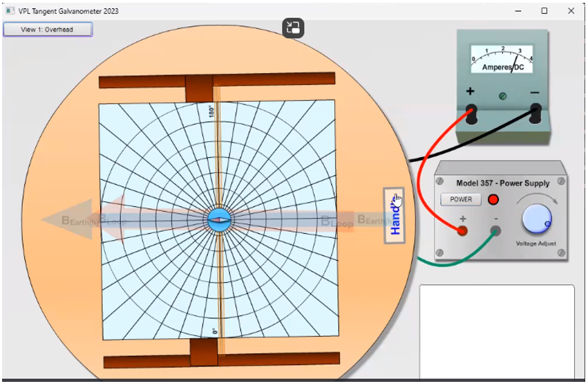The height and width of the screenshot is (386, 588).
Task: Click the picture-in-picture overlay icon
Action: 293,28
